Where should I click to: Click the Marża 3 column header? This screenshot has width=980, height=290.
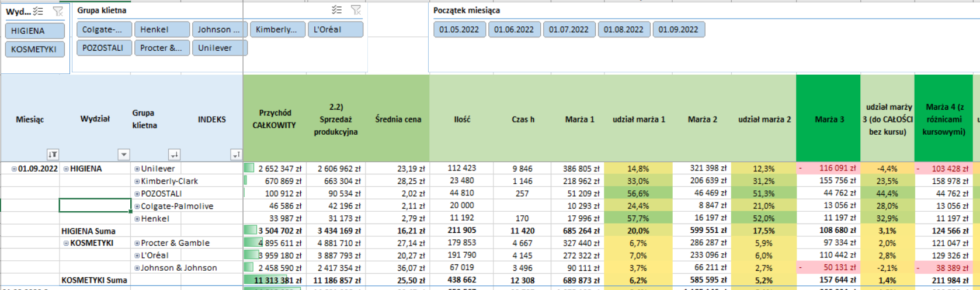point(828,120)
